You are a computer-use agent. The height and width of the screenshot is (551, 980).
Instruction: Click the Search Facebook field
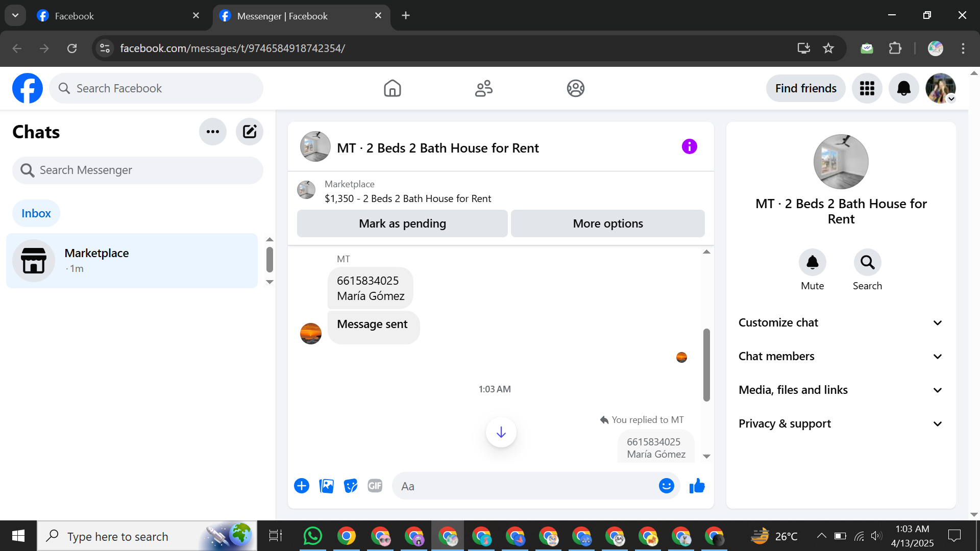click(x=156, y=88)
